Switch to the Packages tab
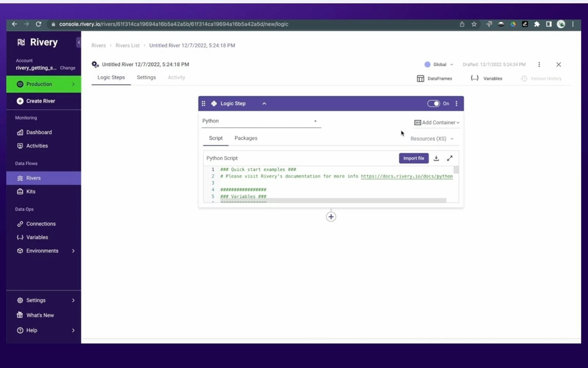588x368 pixels. [246, 138]
